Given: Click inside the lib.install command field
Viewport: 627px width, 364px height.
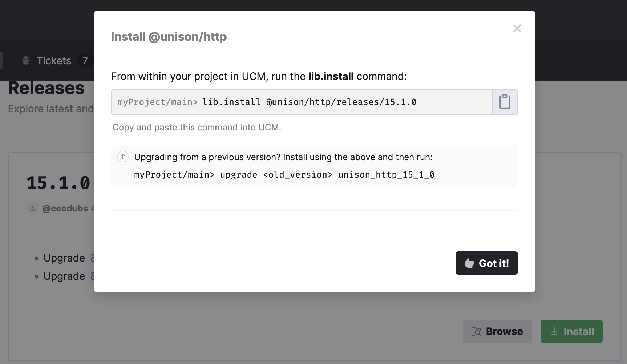Looking at the screenshot, I should pos(302,102).
